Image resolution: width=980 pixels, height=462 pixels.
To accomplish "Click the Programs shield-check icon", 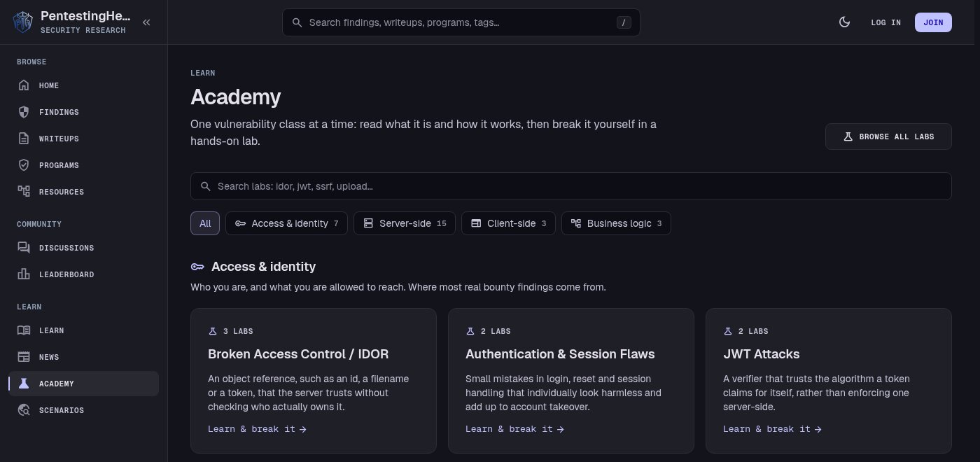I will pos(24,165).
